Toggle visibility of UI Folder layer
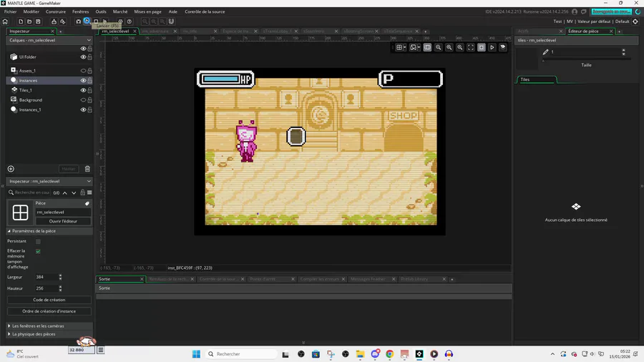The image size is (644, 362). click(x=84, y=57)
